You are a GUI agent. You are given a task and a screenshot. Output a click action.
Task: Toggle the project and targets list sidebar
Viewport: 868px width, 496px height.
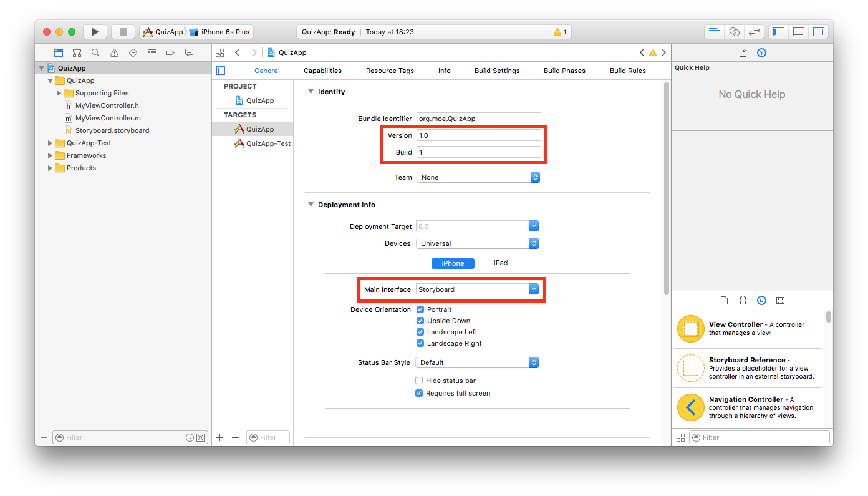click(220, 71)
